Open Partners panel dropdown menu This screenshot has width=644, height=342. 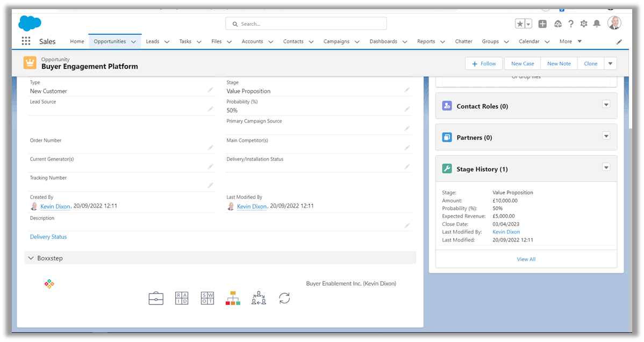click(x=606, y=136)
